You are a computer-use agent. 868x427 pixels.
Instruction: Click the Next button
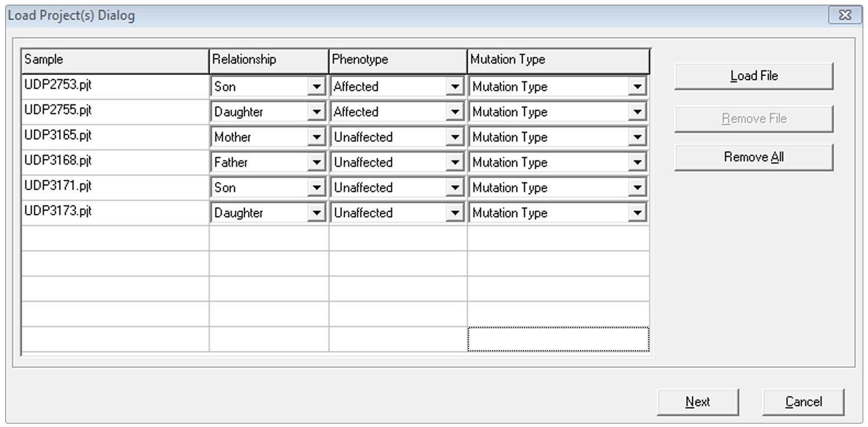698,402
